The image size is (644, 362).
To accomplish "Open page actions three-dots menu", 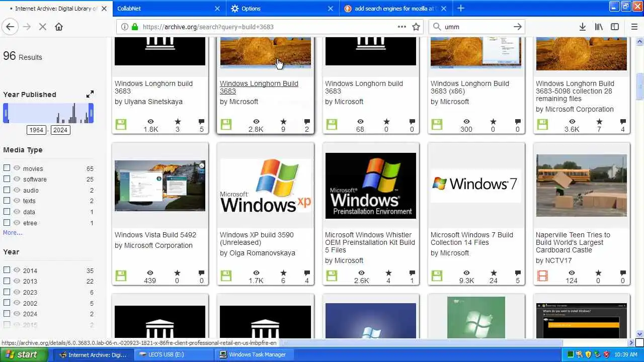I will pos(402,27).
